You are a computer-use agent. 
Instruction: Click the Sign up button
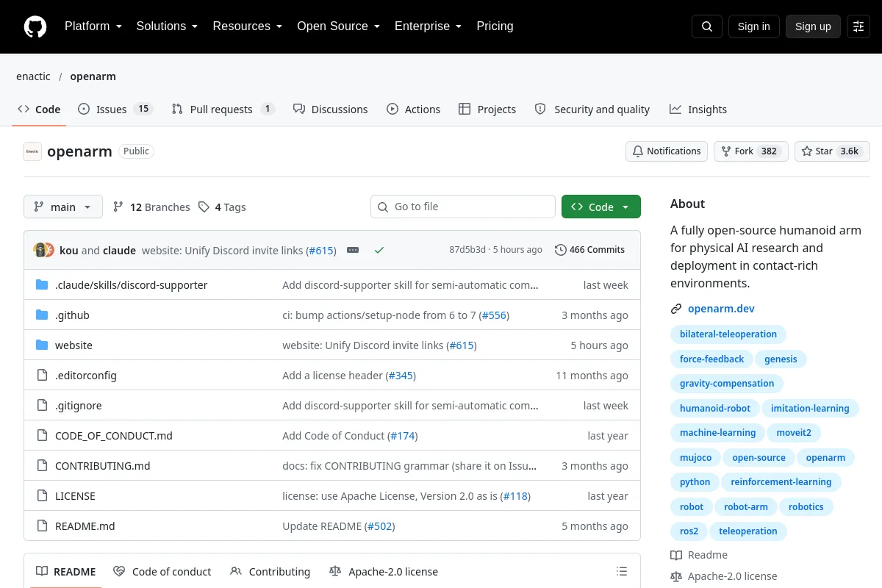coord(813,26)
